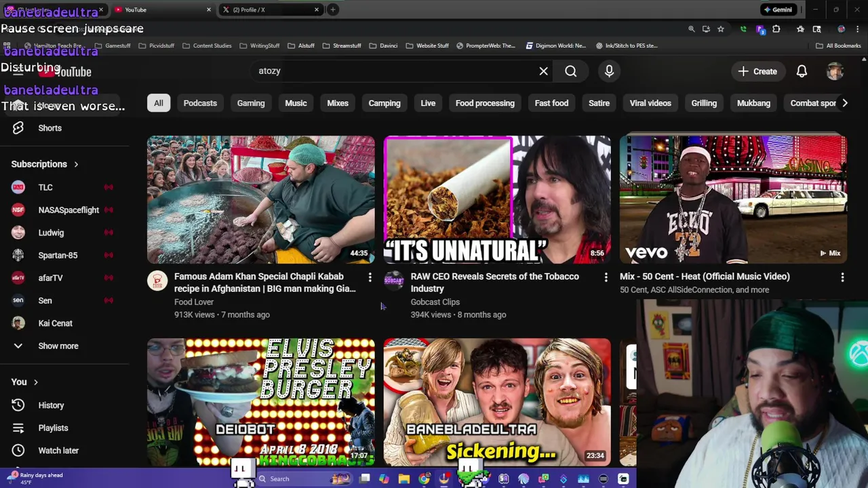Clear the search box with the X icon

pos(543,71)
